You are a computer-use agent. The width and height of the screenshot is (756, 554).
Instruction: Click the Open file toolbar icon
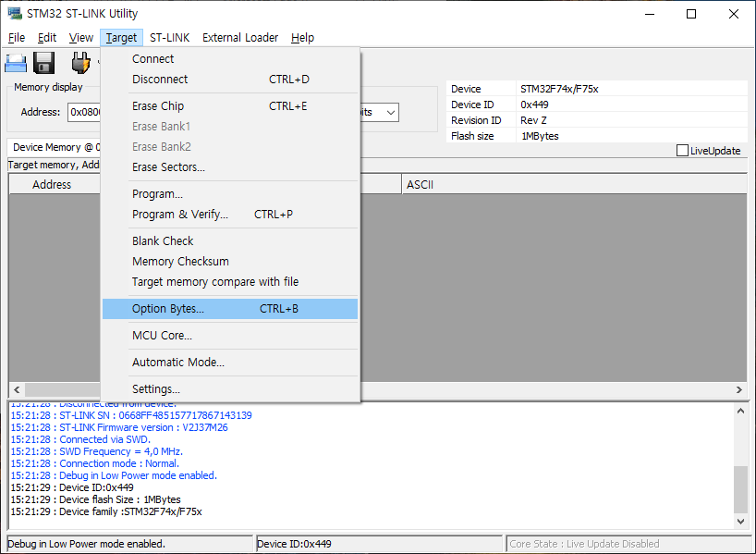coord(16,63)
